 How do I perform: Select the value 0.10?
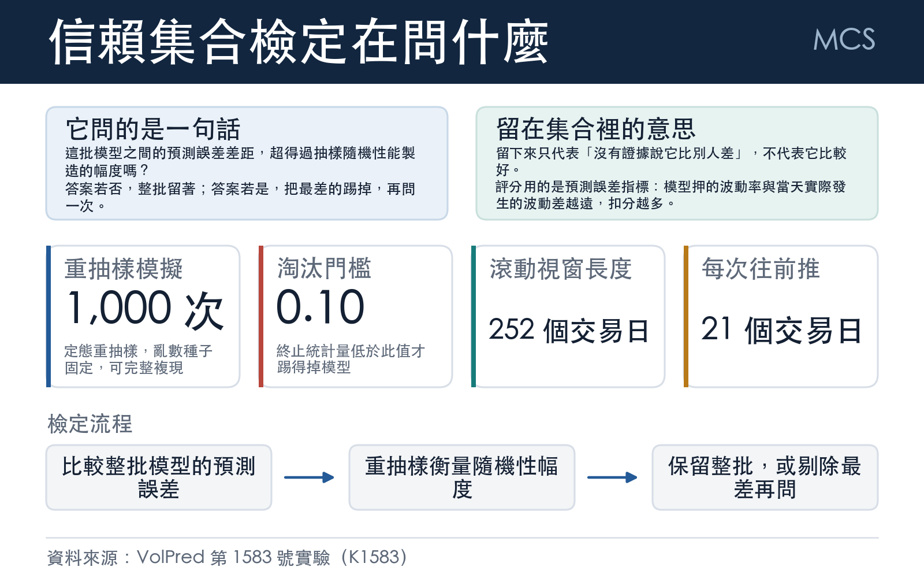coord(321,307)
